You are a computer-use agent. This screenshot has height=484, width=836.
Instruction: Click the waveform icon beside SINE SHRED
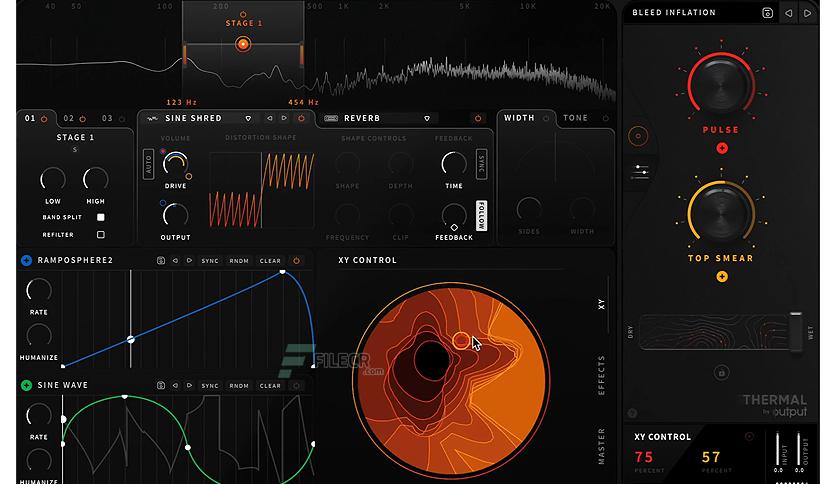pyautogui.click(x=152, y=118)
